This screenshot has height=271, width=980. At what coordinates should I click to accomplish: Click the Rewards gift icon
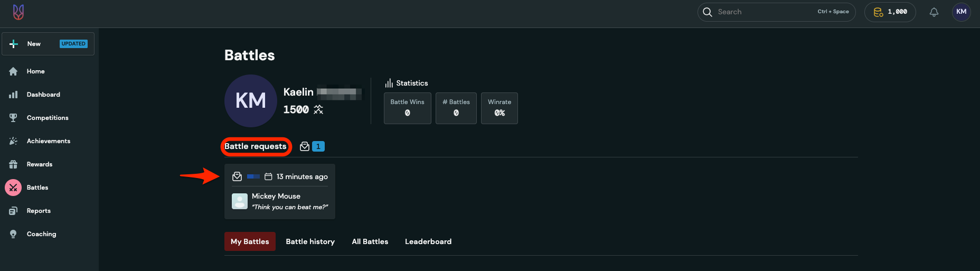point(13,164)
